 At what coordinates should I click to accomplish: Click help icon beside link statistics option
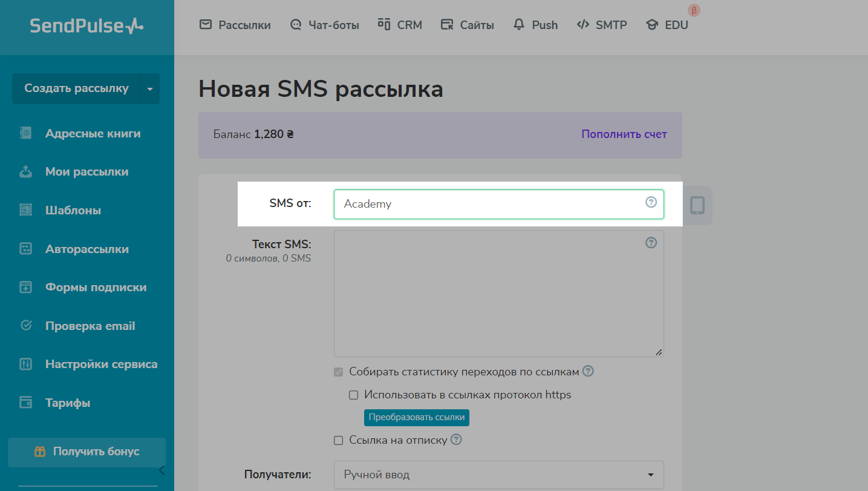pyautogui.click(x=588, y=371)
